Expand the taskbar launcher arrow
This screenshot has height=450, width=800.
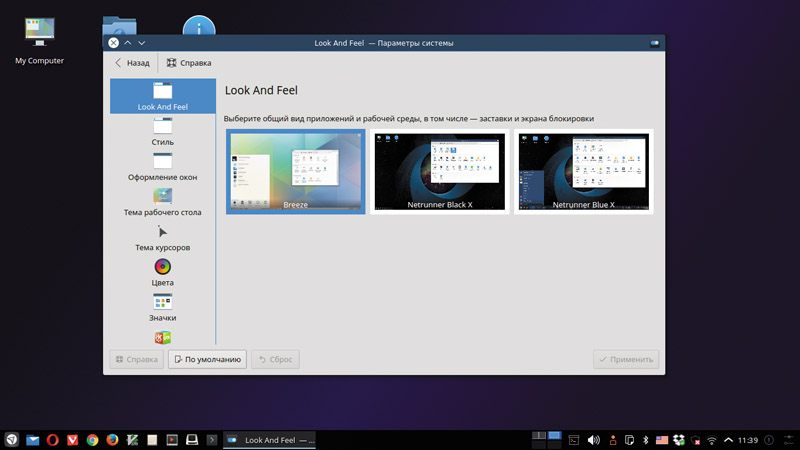coord(212,440)
